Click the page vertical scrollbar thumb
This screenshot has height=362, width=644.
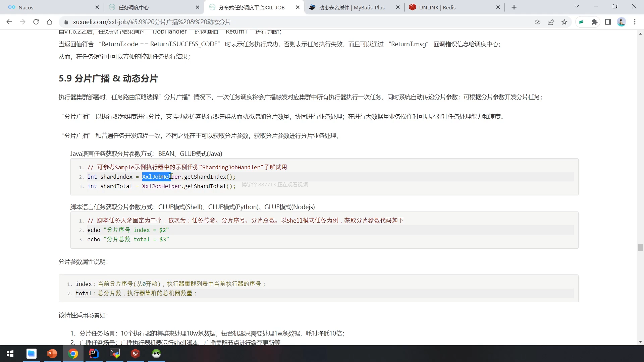pyautogui.click(x=640, y=247)
